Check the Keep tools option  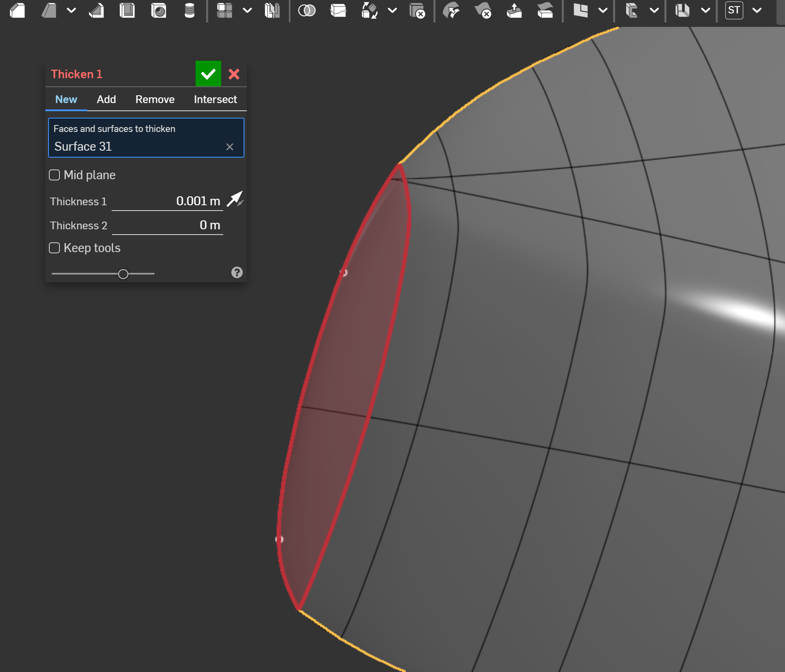pos(55,248)
